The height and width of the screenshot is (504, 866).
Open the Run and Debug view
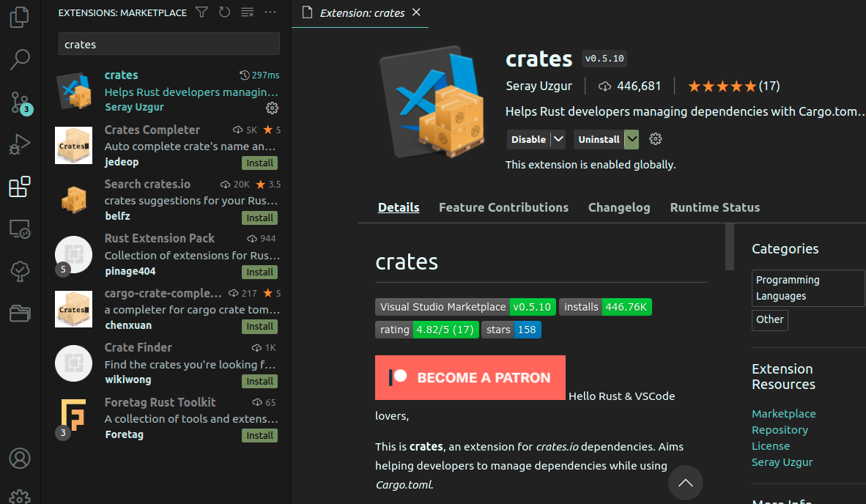pos(20,144)
